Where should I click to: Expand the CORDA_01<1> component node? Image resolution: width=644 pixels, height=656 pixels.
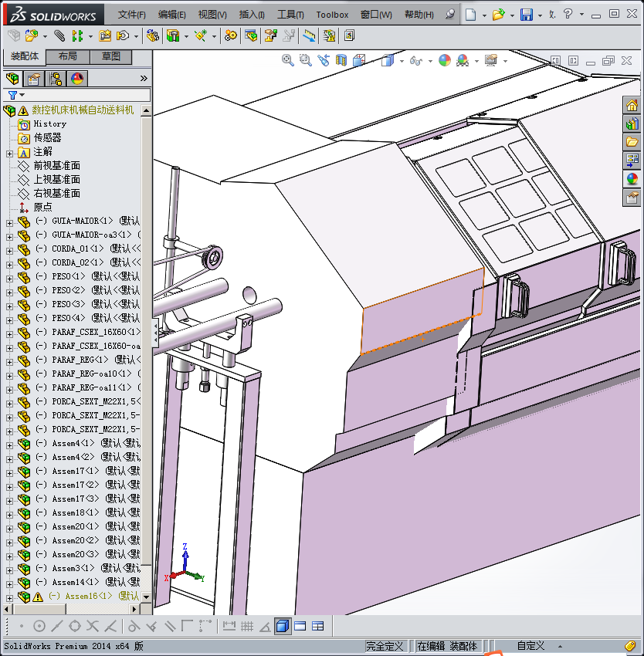pyautogui.click(x=9, y=249)
